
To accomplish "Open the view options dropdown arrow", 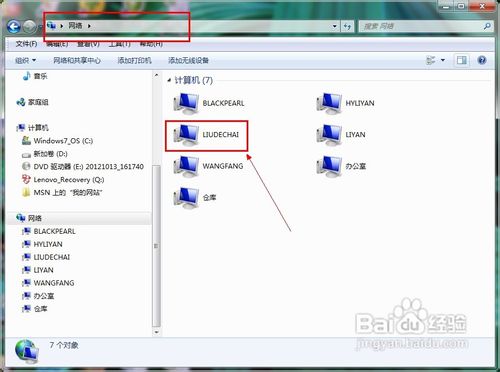I will pos(443,60).
